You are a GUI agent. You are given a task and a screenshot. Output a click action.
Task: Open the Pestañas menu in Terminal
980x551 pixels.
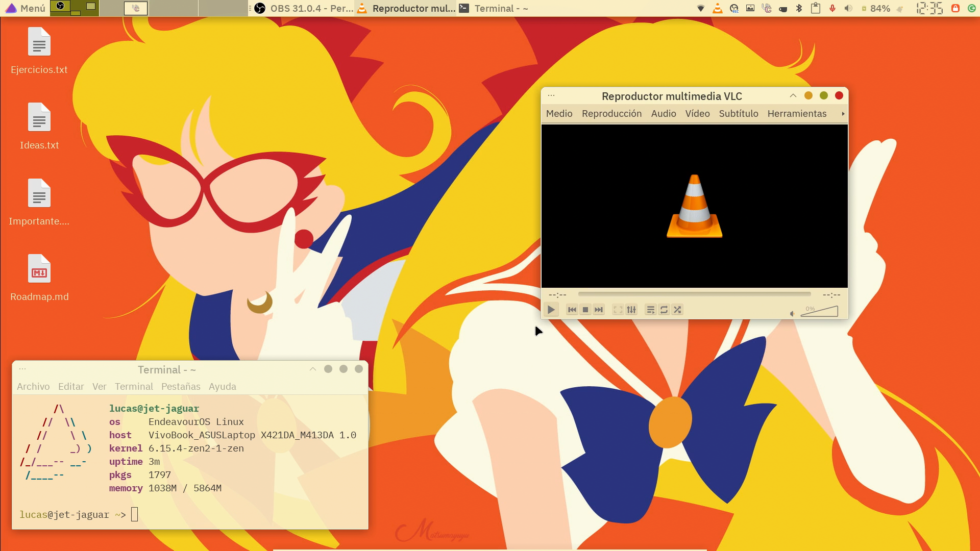(x=181, y=387)
